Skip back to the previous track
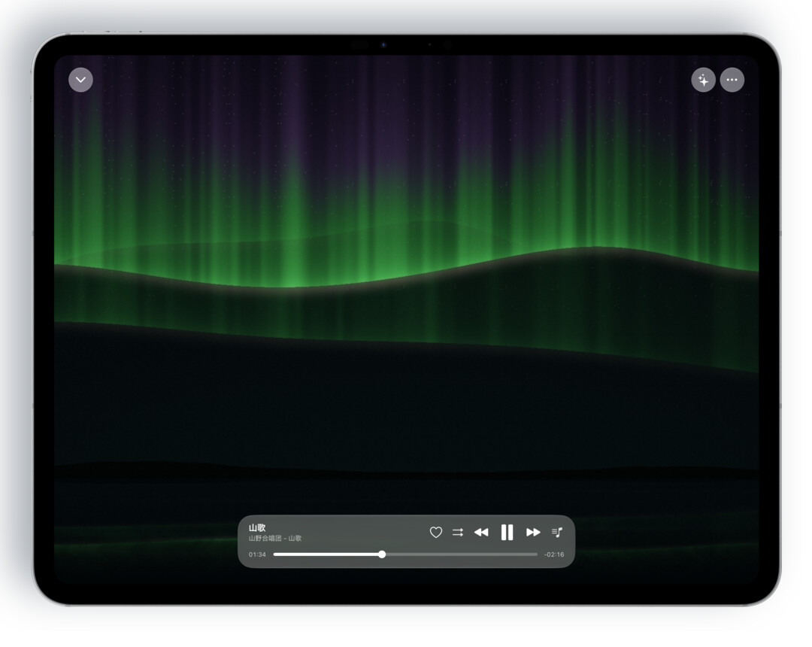 [481, 532]
